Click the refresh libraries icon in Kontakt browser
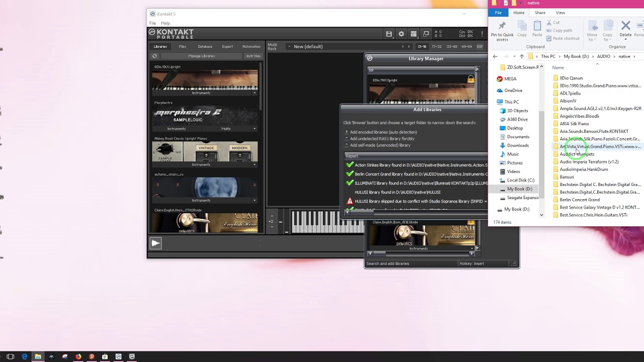644x362 pixels. click(x=154, y=56)
